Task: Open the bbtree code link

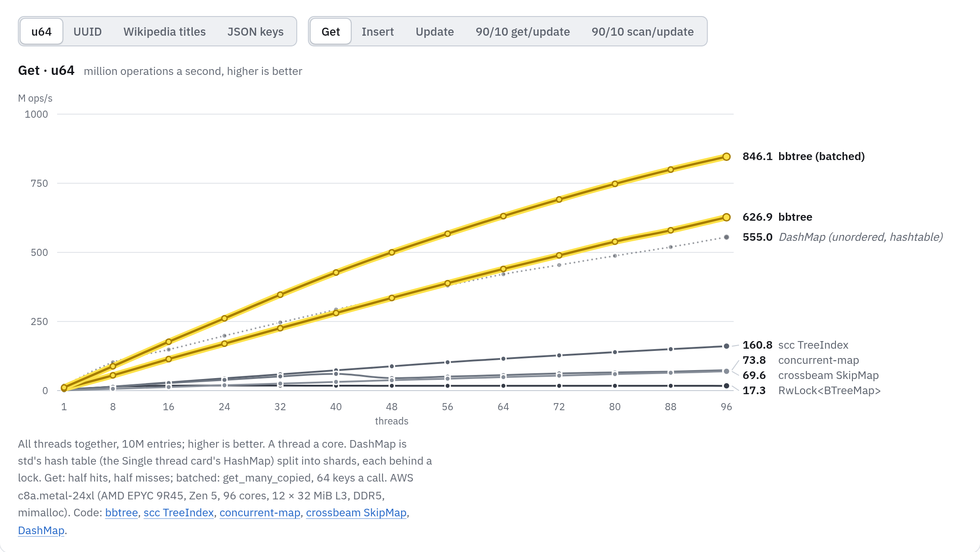Action: pyautogui.click(x=121, y=513)
